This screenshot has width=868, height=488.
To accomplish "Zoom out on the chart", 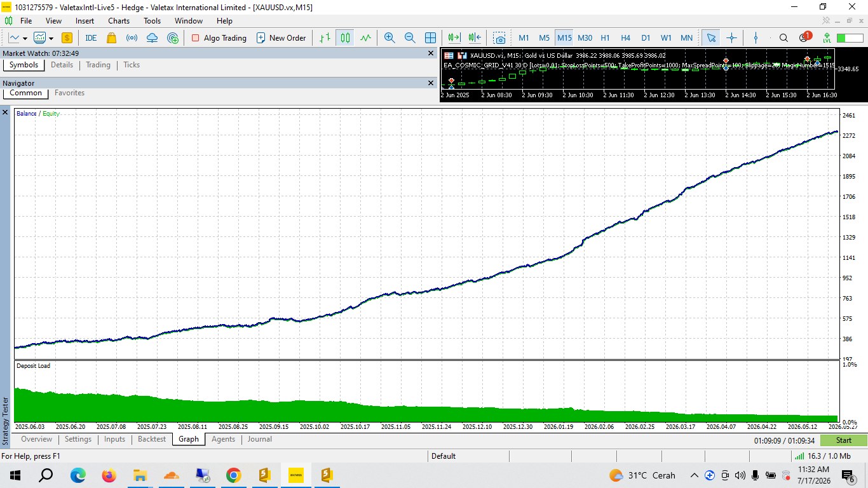I will (x=410, y=38).
